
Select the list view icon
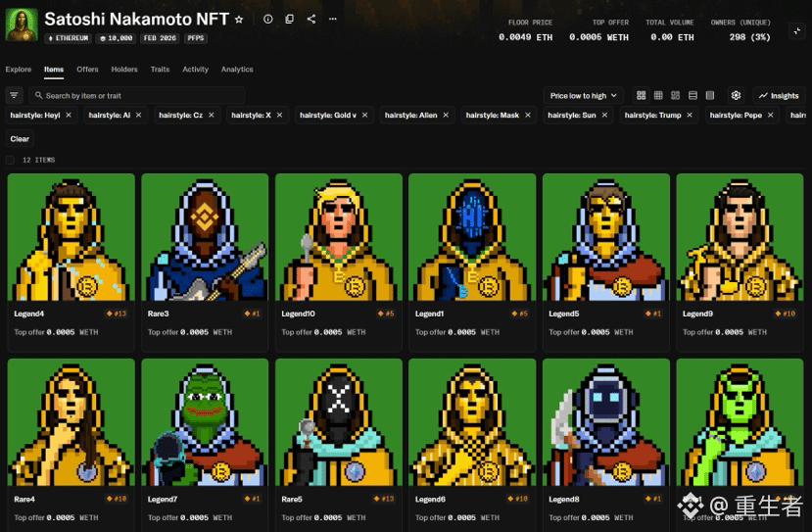693,95
